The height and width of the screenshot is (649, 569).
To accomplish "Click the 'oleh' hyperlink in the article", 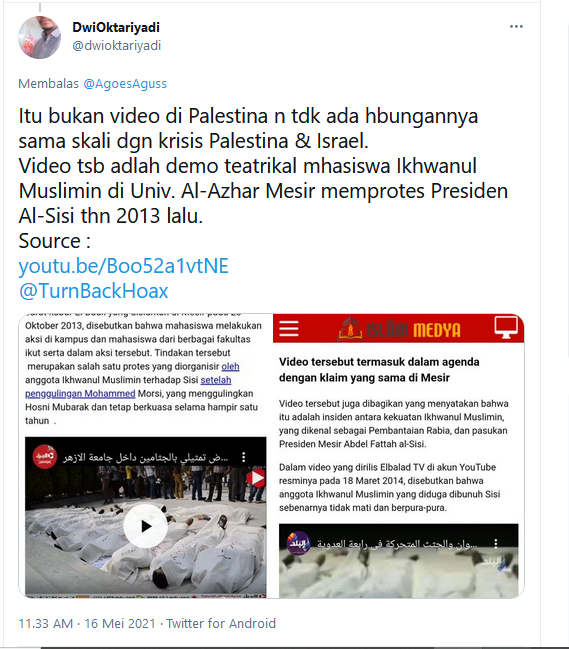I will click(230, 366).
